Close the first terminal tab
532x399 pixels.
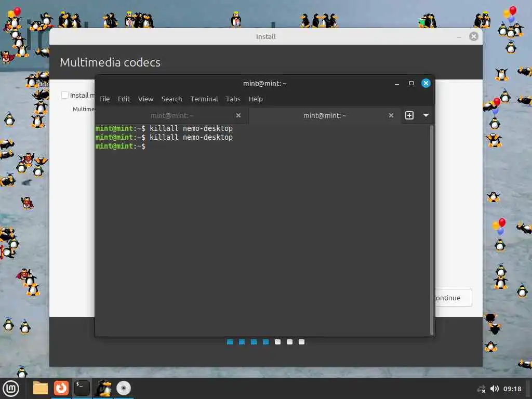click(238, 115)
